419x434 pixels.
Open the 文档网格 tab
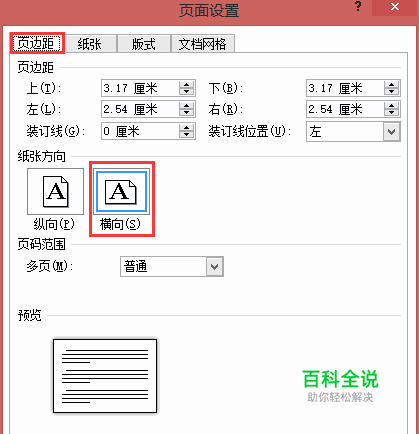tap(202, 44)
